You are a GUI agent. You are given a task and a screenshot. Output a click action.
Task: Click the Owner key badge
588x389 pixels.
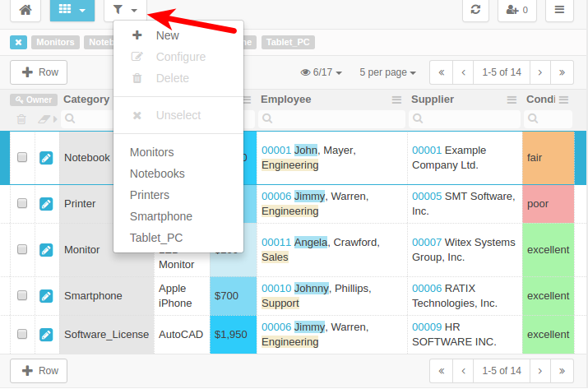(x=34, y=100)
